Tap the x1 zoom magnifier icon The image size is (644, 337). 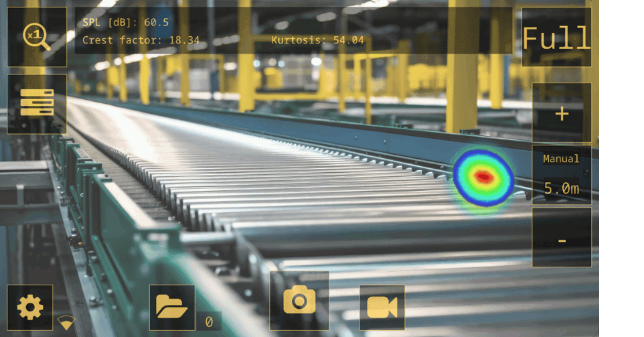click(x=36, y=37)
